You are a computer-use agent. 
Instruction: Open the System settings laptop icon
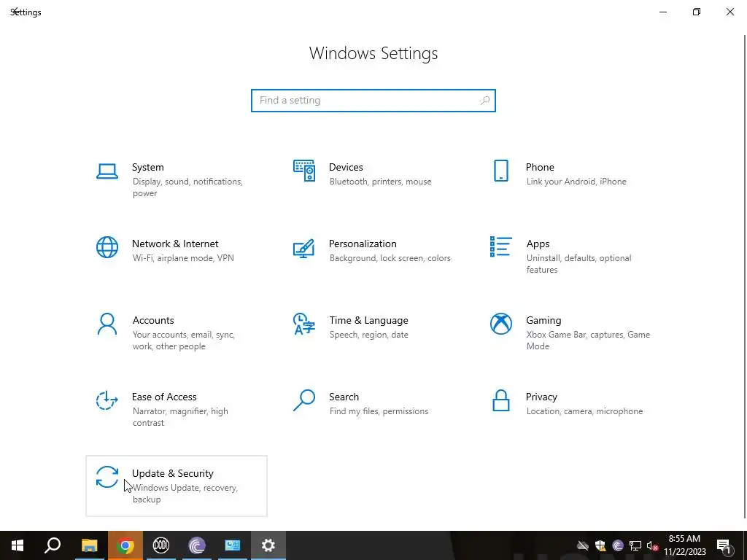[x=107, y=171]
